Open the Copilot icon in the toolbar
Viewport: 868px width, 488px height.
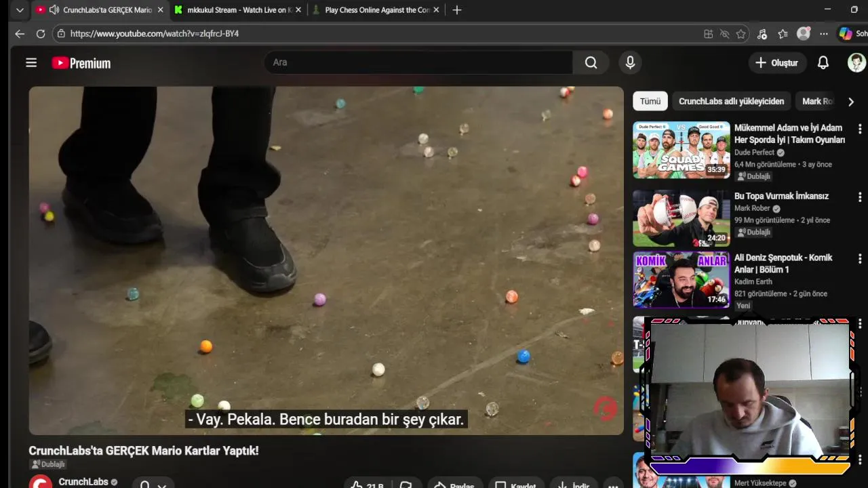click(x=846, y=33)
